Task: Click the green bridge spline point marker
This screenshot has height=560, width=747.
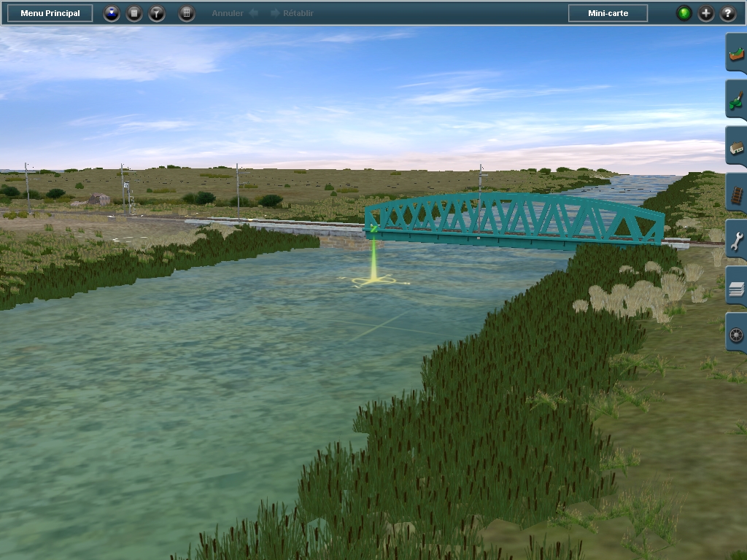Action: pyautogui.click(x=373, y=229)
